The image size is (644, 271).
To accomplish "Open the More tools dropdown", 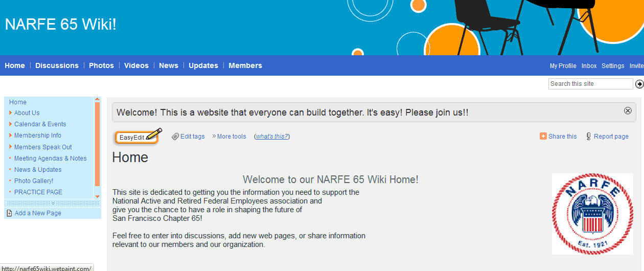I will (229, 137).
